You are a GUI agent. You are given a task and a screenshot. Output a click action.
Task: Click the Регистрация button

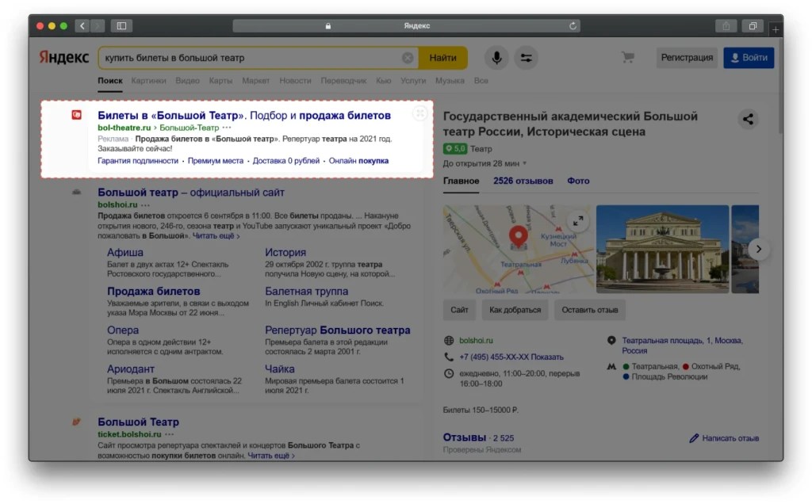pos(687,57)
